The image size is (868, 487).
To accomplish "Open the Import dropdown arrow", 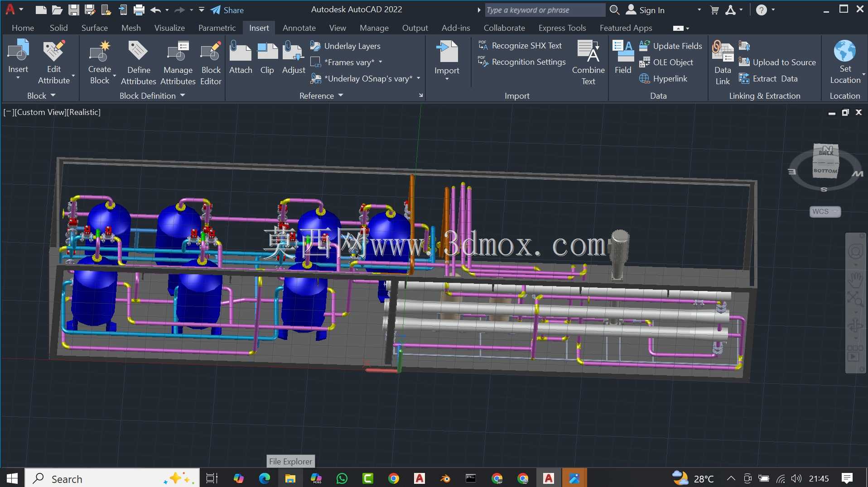I will [447, 79].
